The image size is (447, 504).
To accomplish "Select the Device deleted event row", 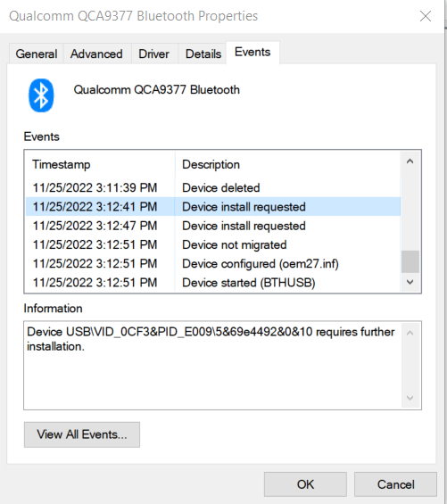I will tap(213, 187).
